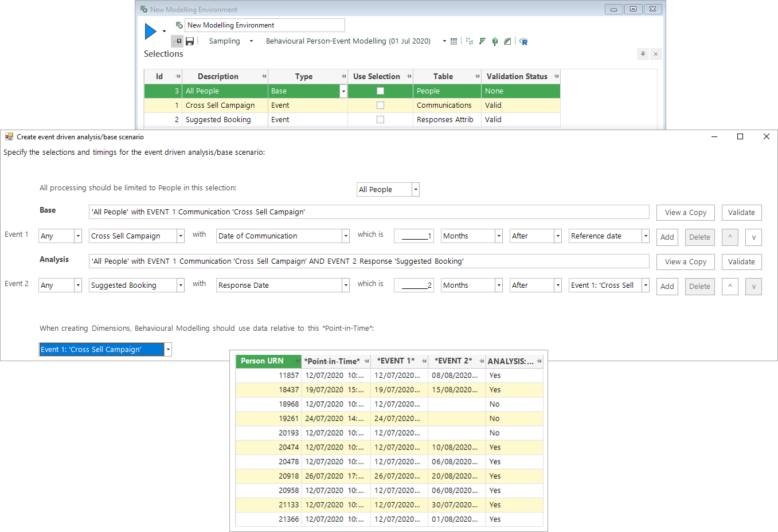Click Add on the Event 1 row
778x532 pixels.
coord(667,237)
